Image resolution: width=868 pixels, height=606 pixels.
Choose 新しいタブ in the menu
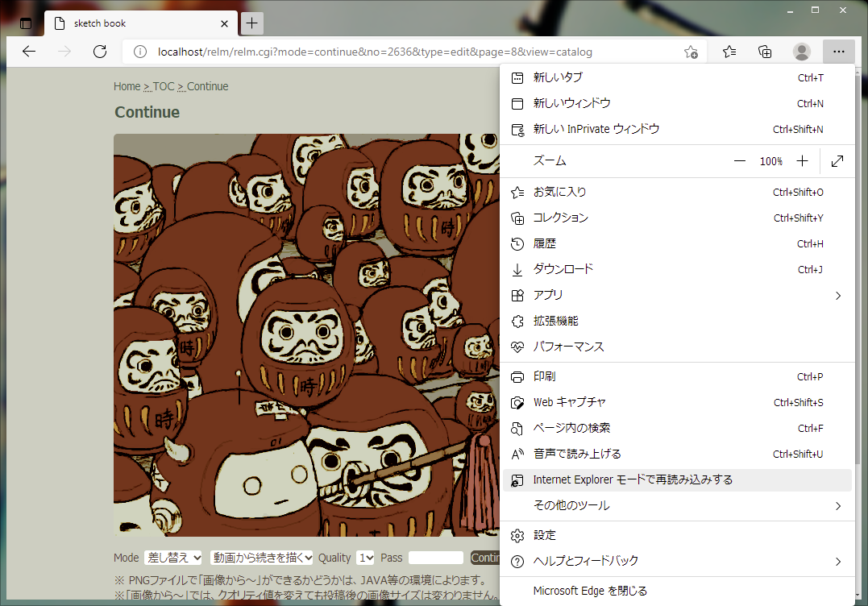[x=677, y=77]
